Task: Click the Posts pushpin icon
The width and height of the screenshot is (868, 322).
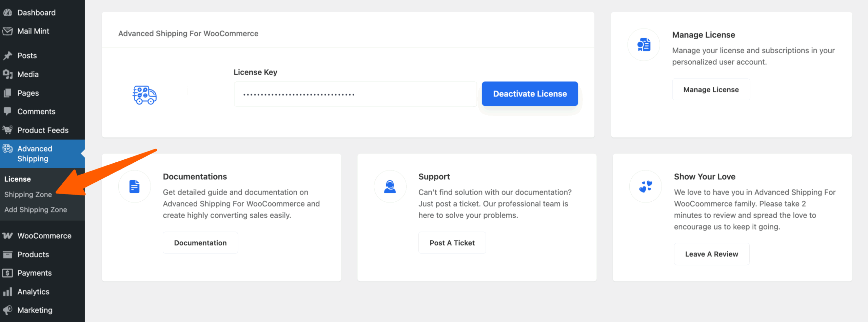Action: point(7,56)
